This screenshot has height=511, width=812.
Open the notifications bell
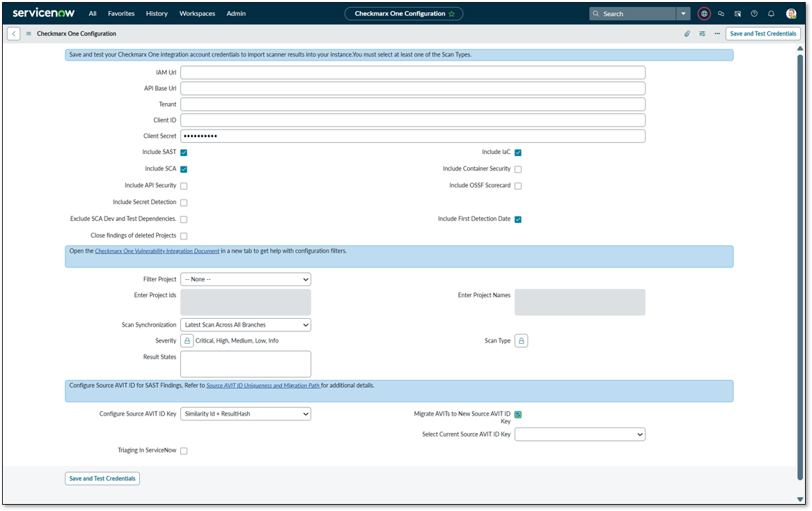771,14
